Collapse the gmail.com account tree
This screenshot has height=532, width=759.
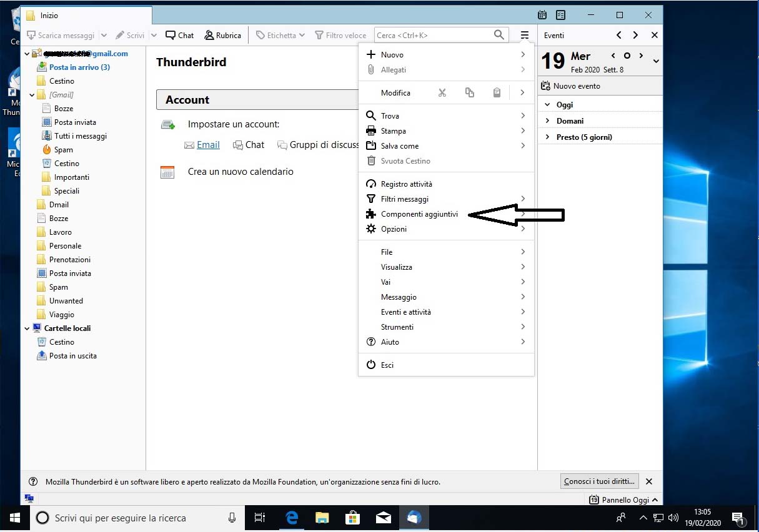[x=27, y=54]
